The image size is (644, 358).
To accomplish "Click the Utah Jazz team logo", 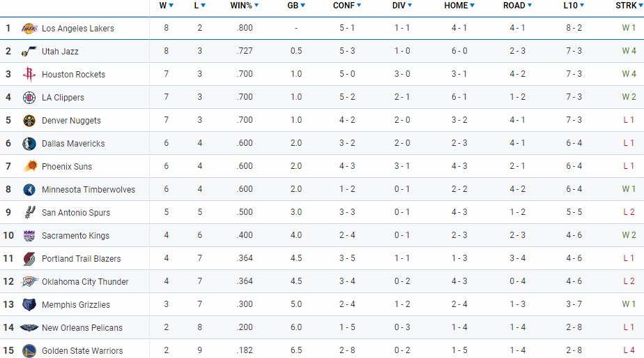I will pos(29,52).
